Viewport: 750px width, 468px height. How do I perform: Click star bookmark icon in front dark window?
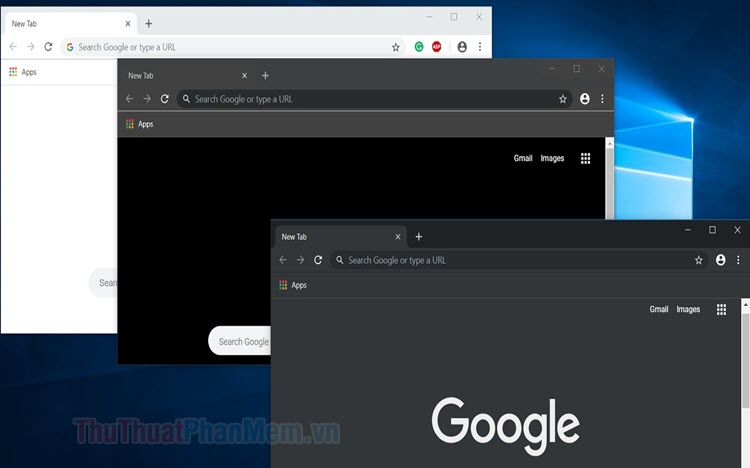[x=699, y=260]
